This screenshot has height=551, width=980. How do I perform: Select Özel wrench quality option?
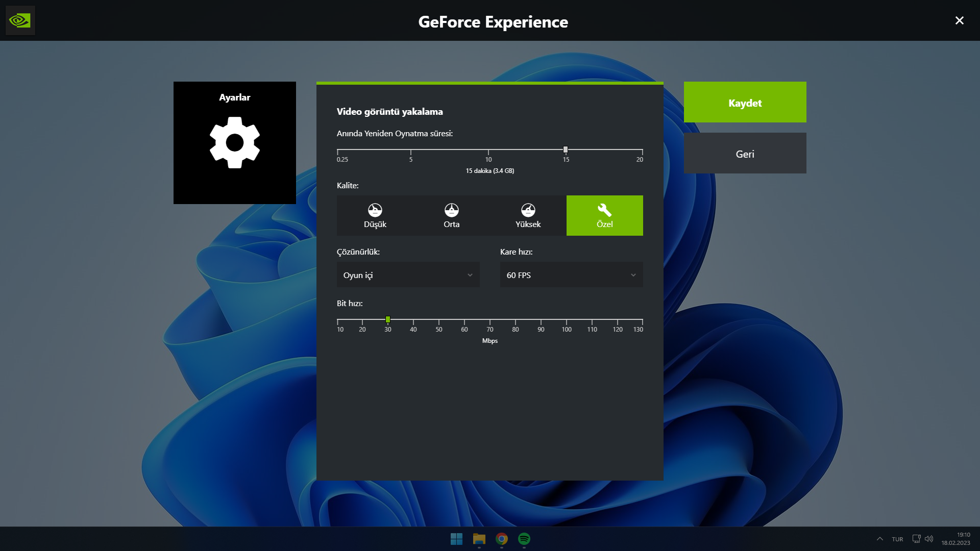tap(604, 215)
